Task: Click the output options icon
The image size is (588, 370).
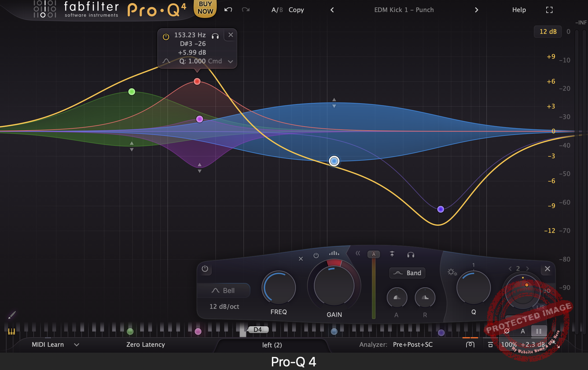Action: [x=490, y=345]
